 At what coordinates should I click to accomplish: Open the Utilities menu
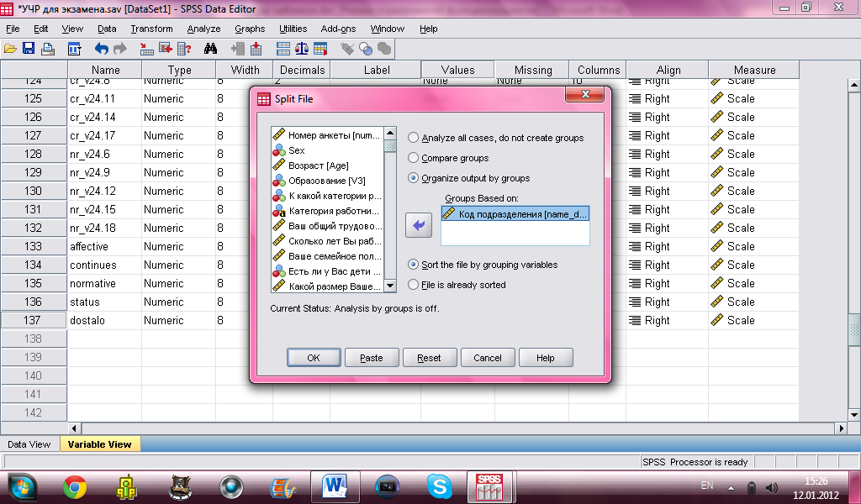[x=293, y=29]
